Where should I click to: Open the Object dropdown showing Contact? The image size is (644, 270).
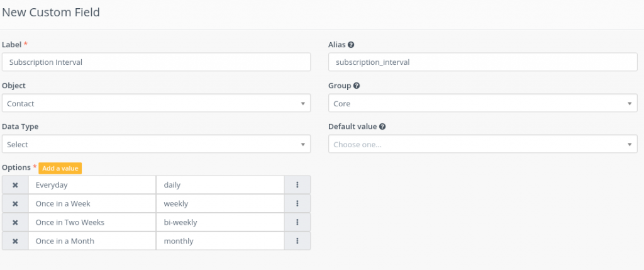(x=156, y=103)
